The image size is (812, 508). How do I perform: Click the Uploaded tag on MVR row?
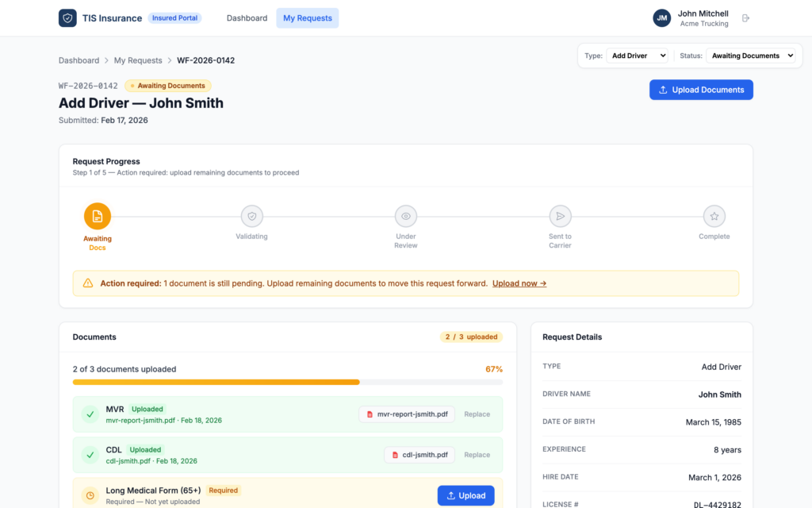[147, 409]
